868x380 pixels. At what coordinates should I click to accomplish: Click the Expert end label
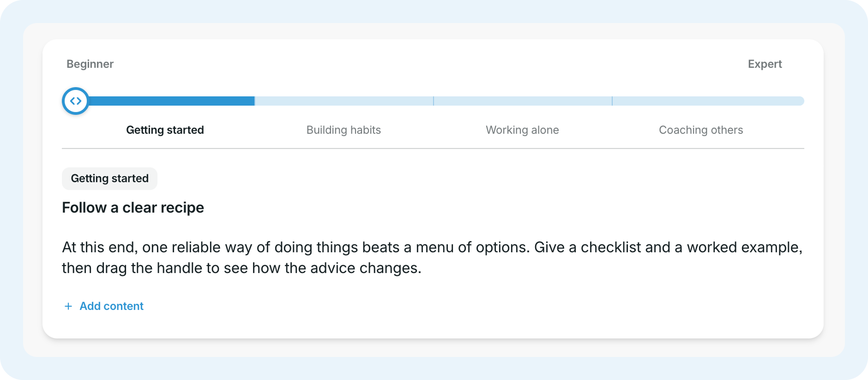pos(765,64)
